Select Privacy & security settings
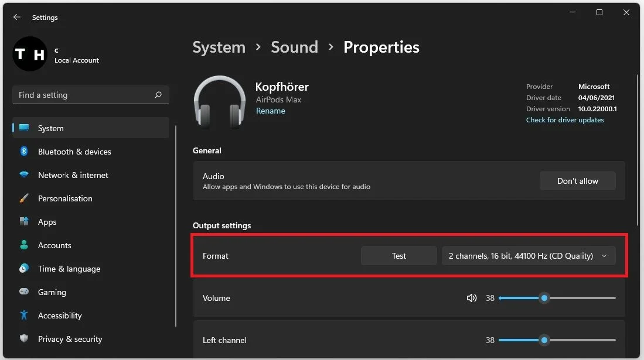 tap(69, 338)
